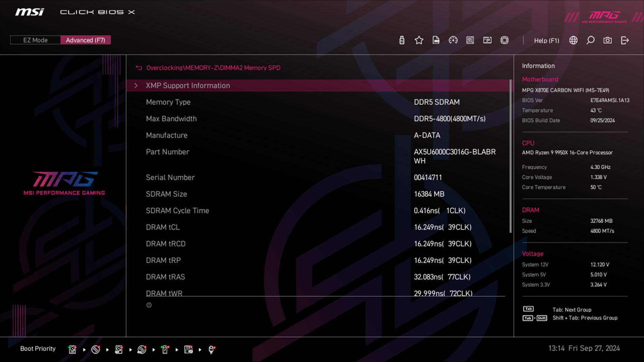Select the Max Bandwidth row
The height and width of the screenshot is (362, 644).
click(x=318, y=119)
